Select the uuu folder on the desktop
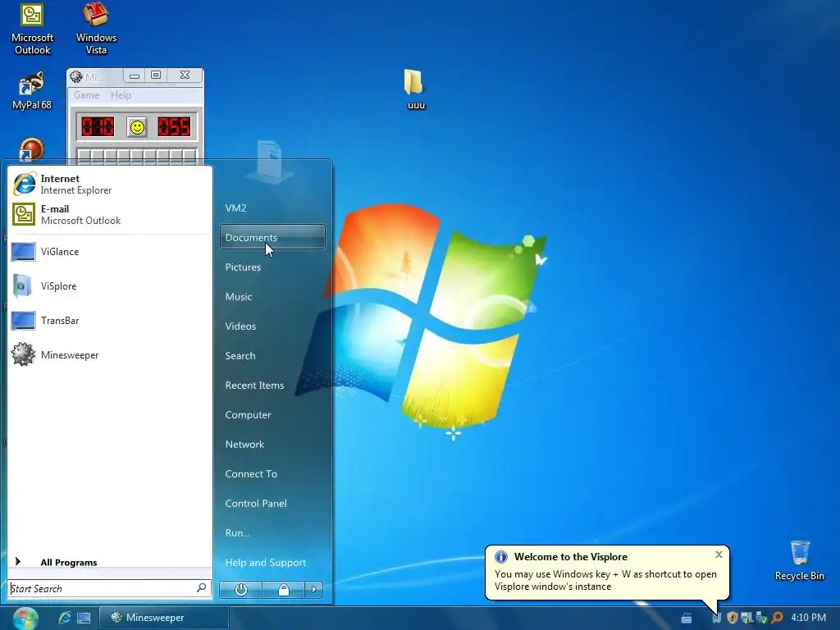 [x=415, y=89]
